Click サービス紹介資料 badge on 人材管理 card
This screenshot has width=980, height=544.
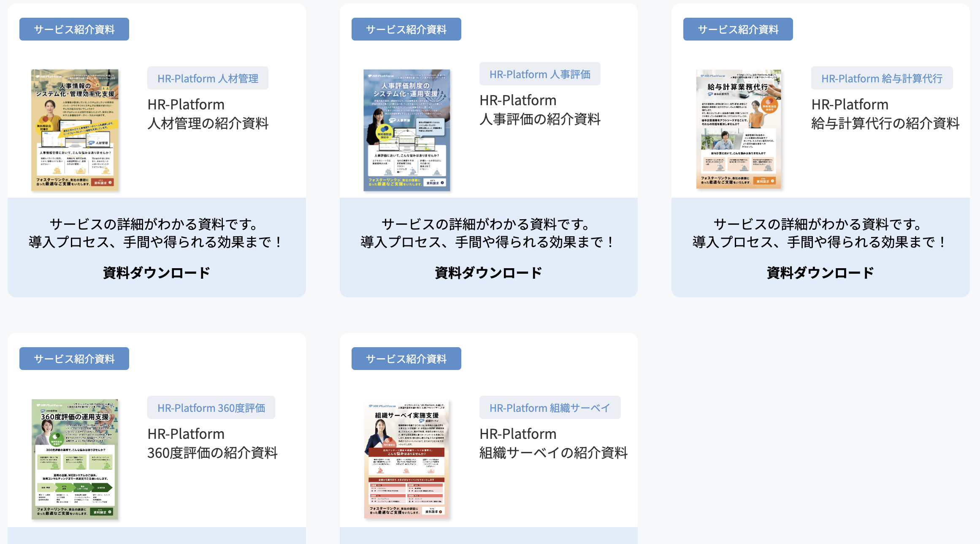[x=74, y=29]
